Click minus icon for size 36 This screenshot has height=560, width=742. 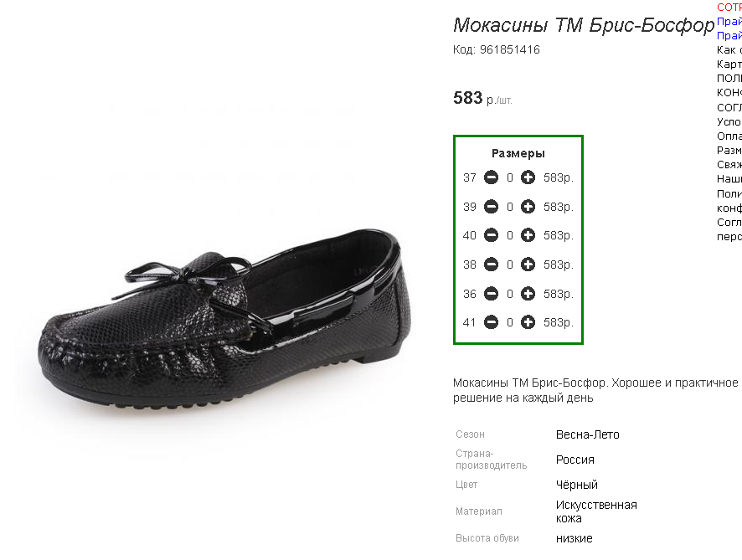(x=492, y=294)
